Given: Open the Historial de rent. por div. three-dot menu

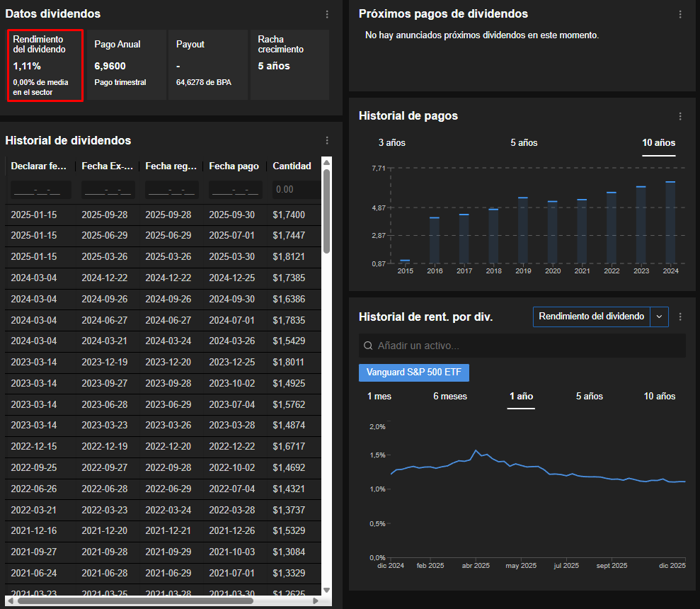Looking at the screenshot, I should click(680, 317).
